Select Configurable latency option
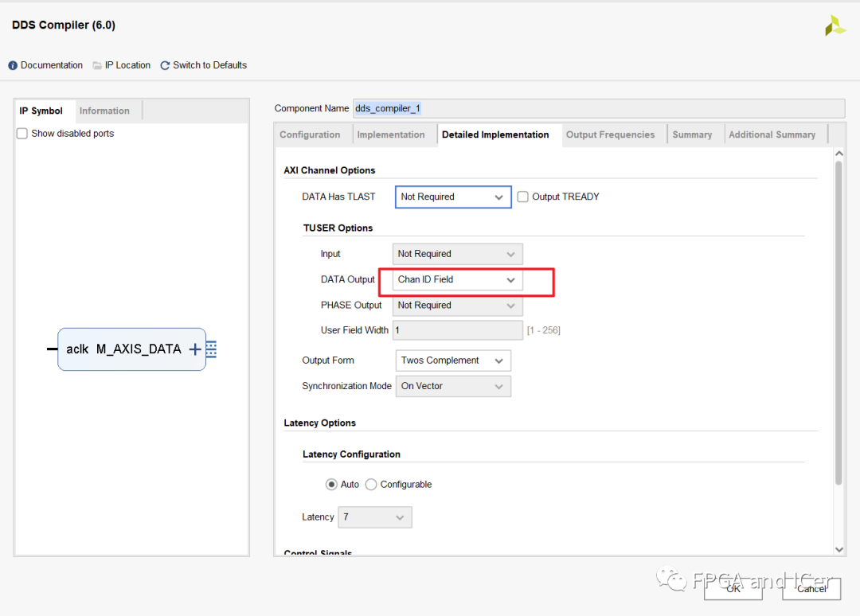The width and height of the screenshot is (860, 616). click(x=371, y=485)
